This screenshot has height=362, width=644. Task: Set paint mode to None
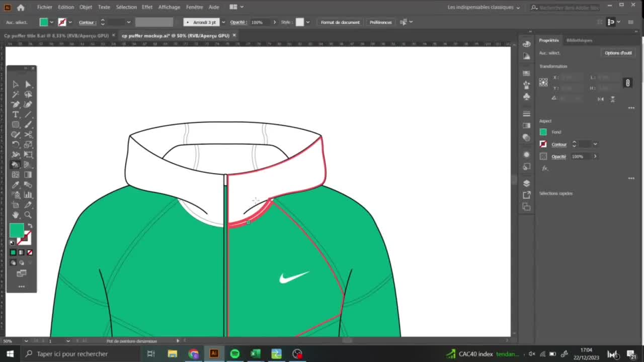tap(30, 252)
